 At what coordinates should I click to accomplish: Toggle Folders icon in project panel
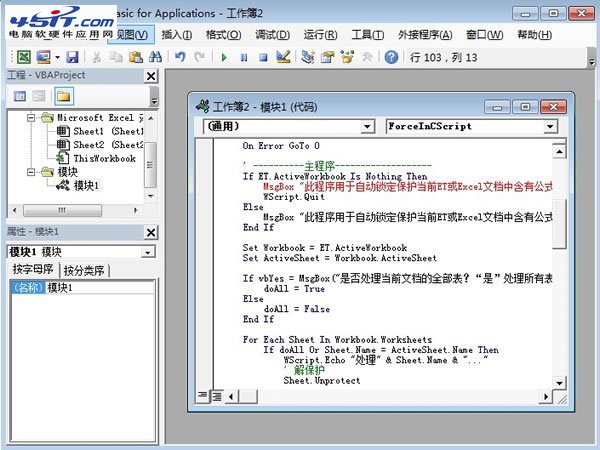pos(64,96)
